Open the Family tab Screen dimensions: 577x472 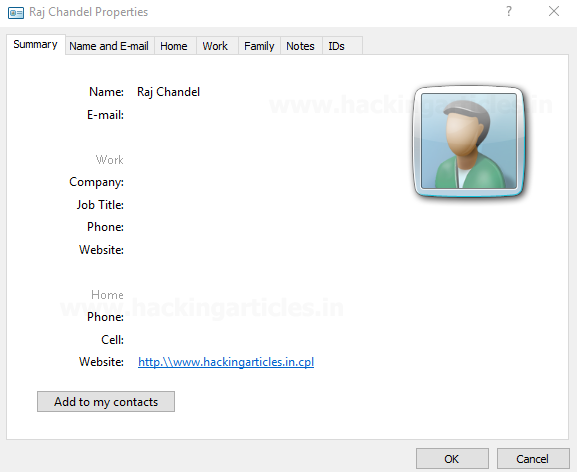(259, 46)
